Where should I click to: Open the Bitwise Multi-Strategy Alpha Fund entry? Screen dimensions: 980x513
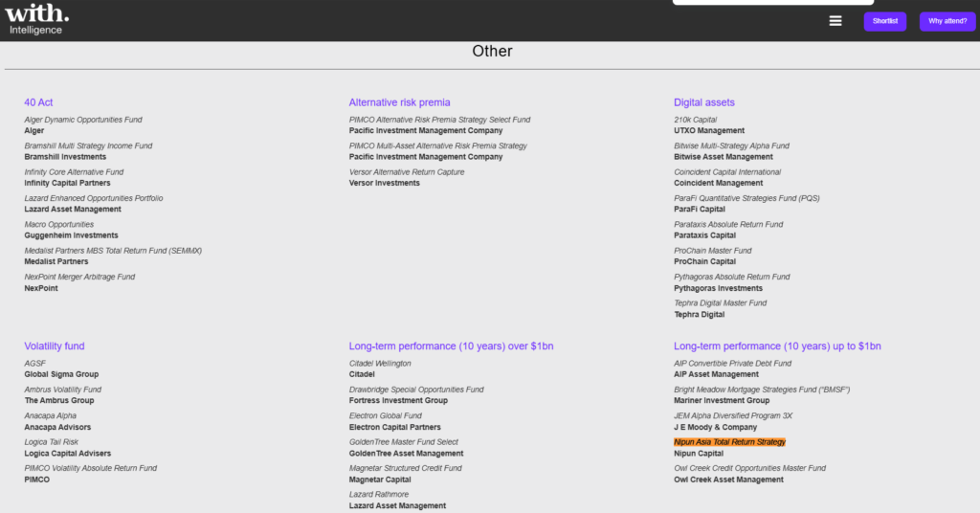[731, 146]
